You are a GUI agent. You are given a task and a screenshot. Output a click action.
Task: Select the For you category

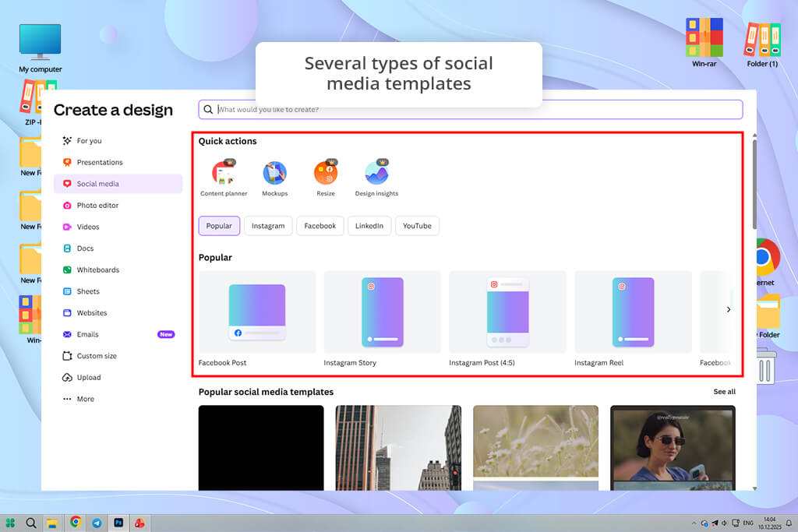tap(118, 141)
